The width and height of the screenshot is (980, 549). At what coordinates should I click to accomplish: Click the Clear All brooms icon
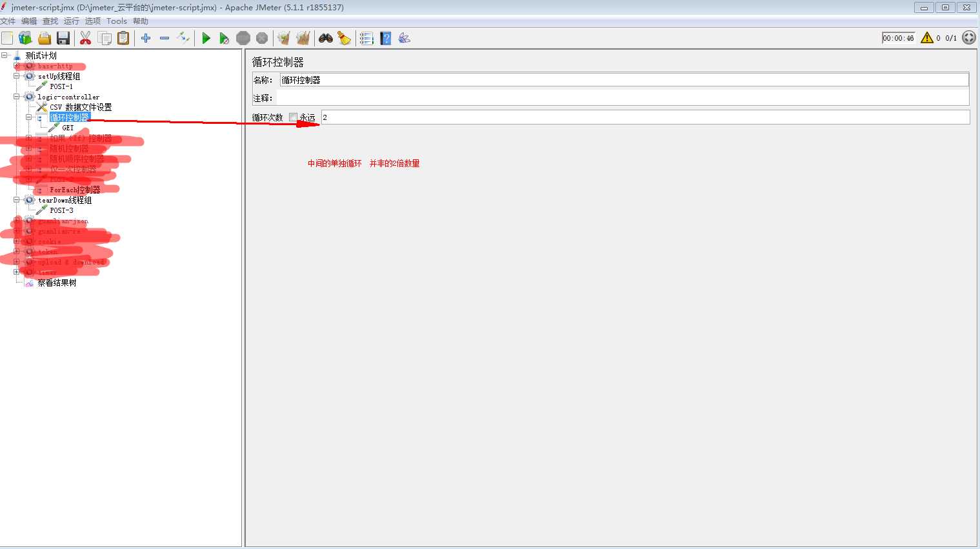[x=303, y=38]
